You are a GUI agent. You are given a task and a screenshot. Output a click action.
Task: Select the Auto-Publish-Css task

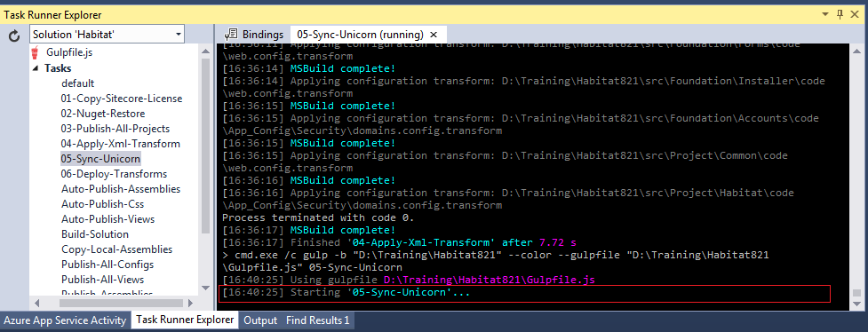click(102, 203)
